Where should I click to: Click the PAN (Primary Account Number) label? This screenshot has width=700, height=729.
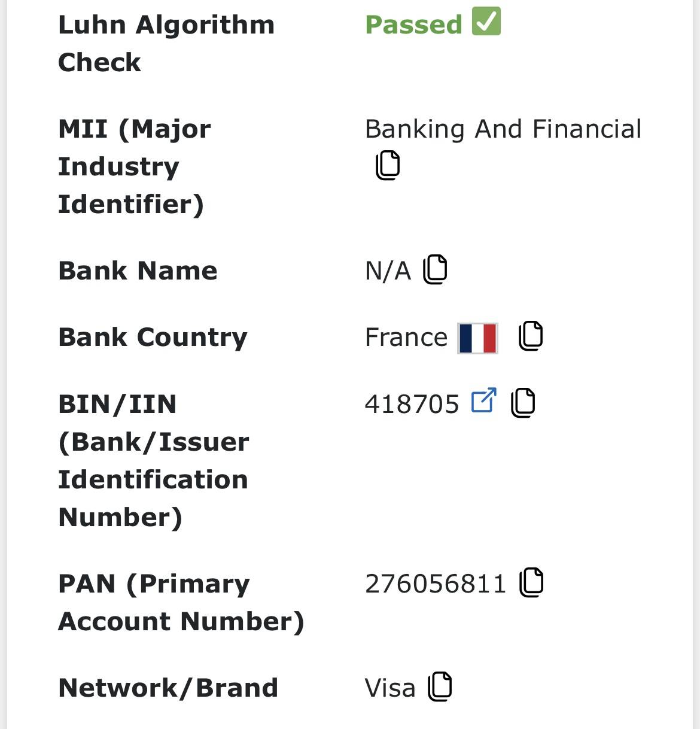181,602
